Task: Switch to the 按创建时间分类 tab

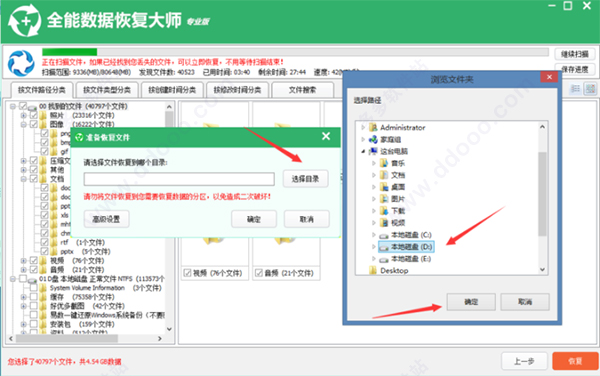Action: 172,90
